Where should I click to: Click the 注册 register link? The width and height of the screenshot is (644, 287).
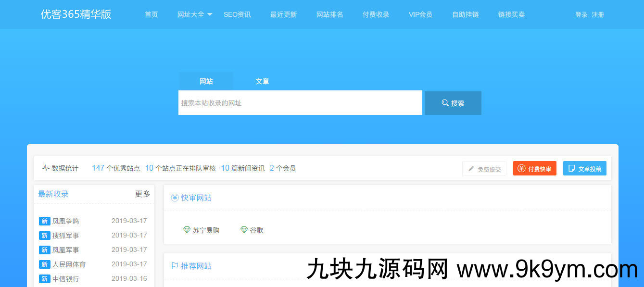pos(598,14)
